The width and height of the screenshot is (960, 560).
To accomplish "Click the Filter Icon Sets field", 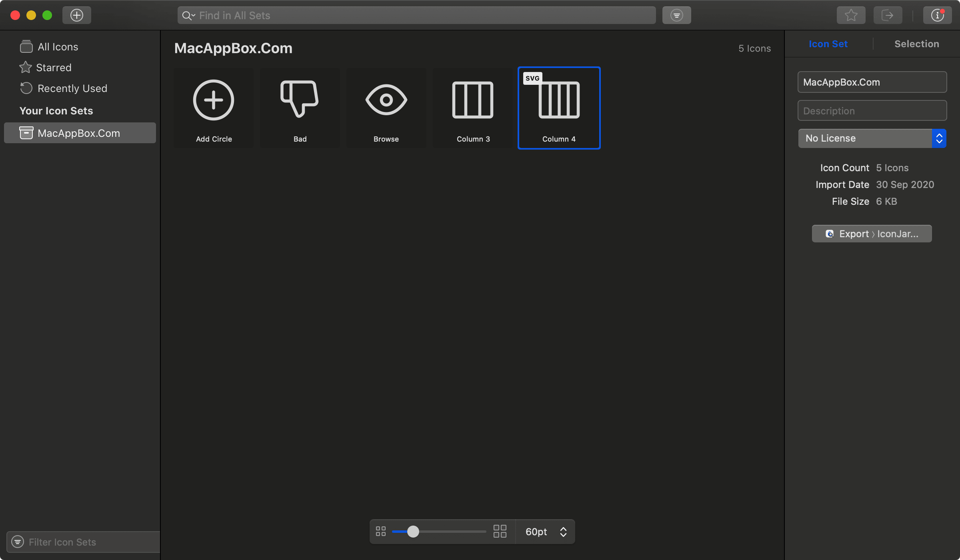I will 83,542.
